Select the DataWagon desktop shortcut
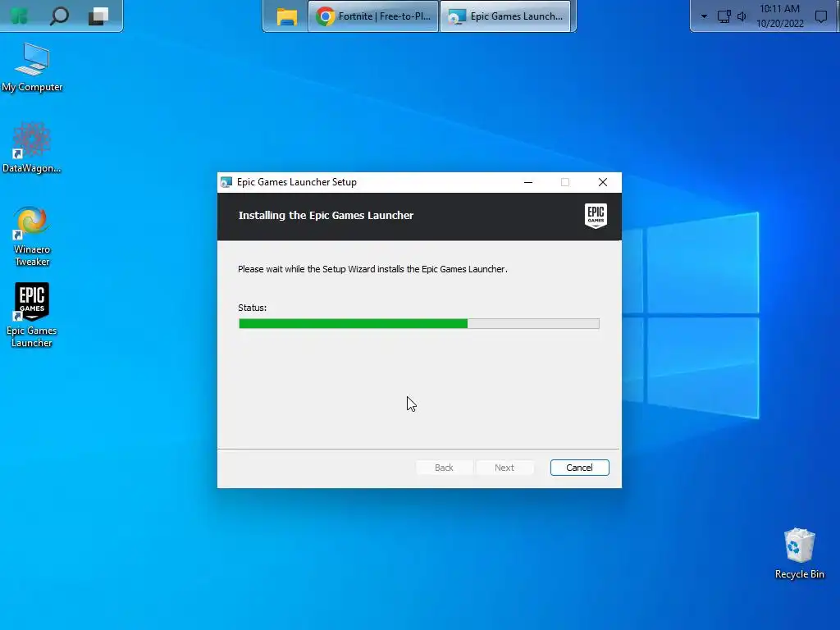 (32, 148)
